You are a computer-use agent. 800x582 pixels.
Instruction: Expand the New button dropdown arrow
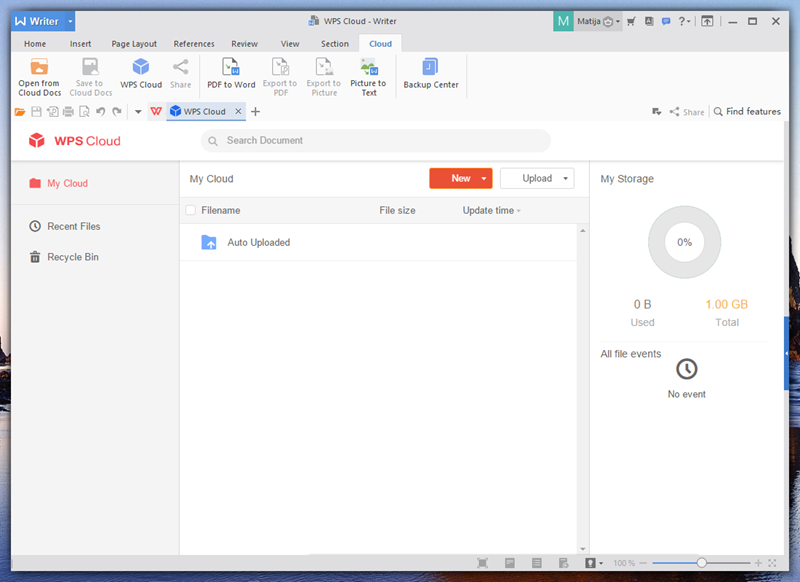coord(484,179)
